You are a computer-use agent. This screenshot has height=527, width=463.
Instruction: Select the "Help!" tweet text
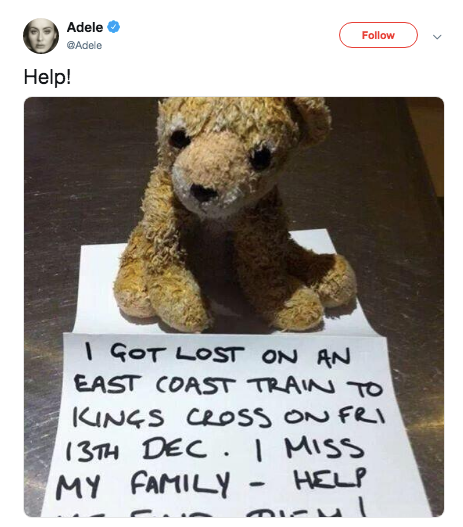pos(47,77)
